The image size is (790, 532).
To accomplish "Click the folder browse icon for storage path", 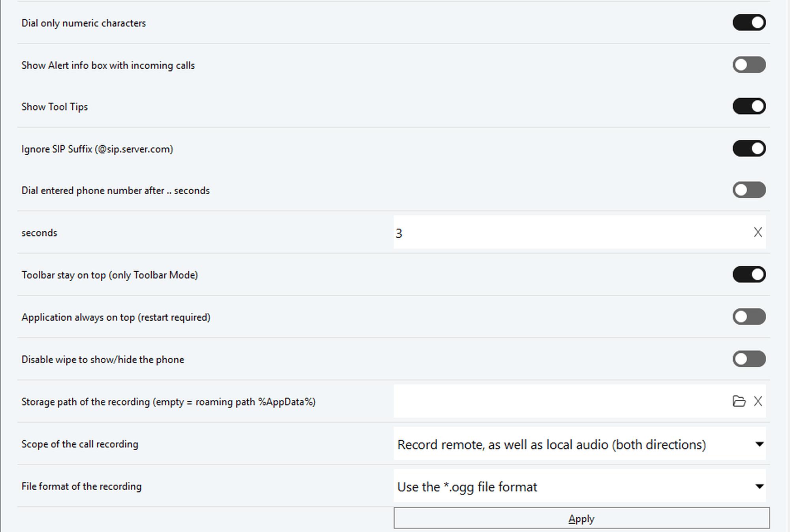I will coord(739,401).
